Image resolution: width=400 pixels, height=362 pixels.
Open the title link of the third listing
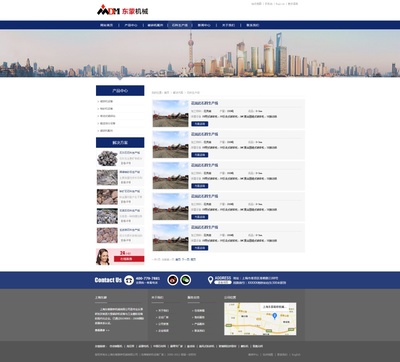coord(204,165)
